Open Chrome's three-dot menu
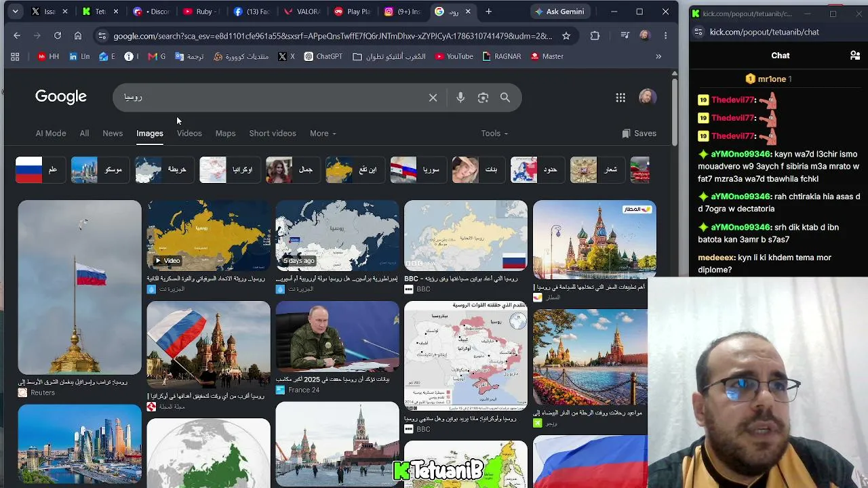Viewport: 868px width, 488px height. [665, 36]
